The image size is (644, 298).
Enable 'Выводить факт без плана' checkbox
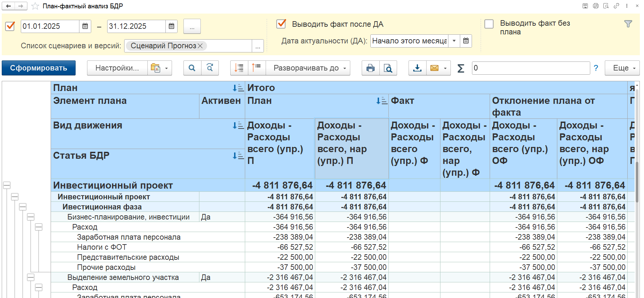coord(489,24)
